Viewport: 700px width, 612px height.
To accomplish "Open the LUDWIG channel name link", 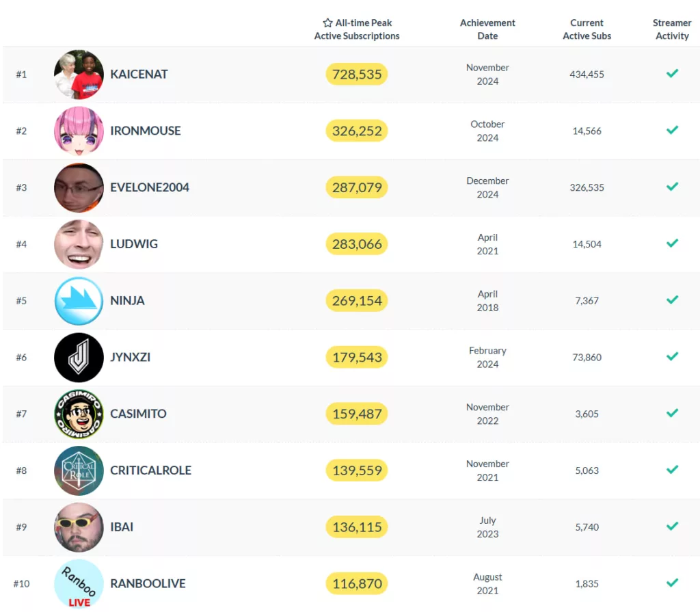I will pos(134,244).
